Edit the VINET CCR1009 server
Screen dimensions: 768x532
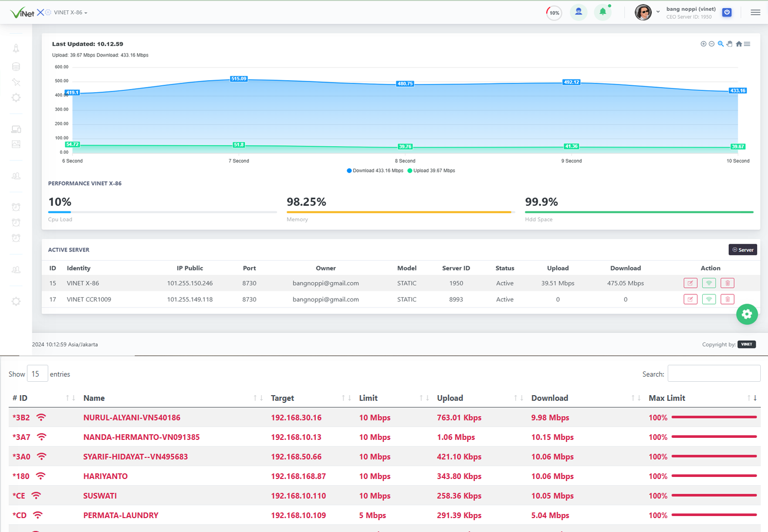point(690,299)
